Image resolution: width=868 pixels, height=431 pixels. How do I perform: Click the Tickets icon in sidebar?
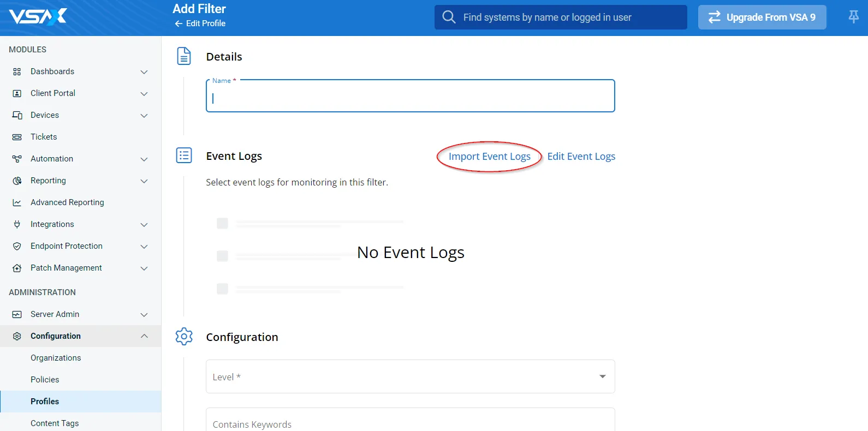[x=17, y=137]
